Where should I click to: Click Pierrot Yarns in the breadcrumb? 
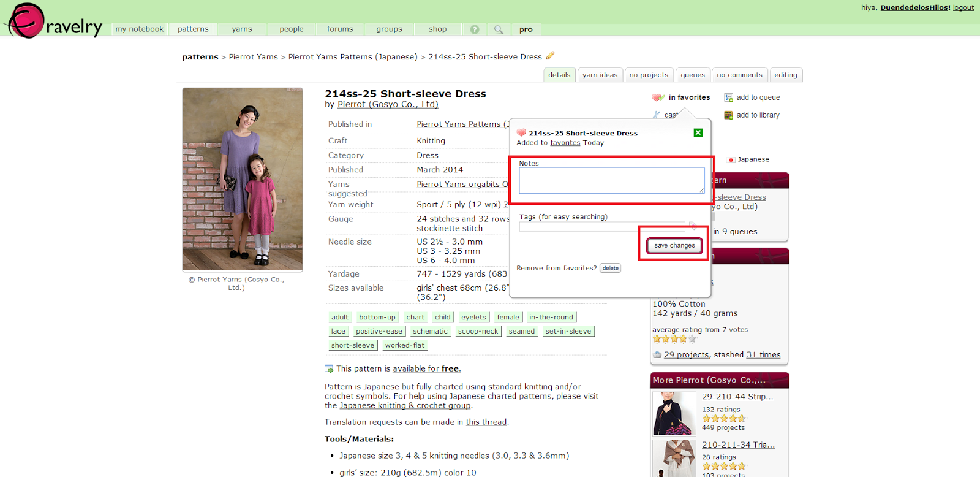click(254, 57)
